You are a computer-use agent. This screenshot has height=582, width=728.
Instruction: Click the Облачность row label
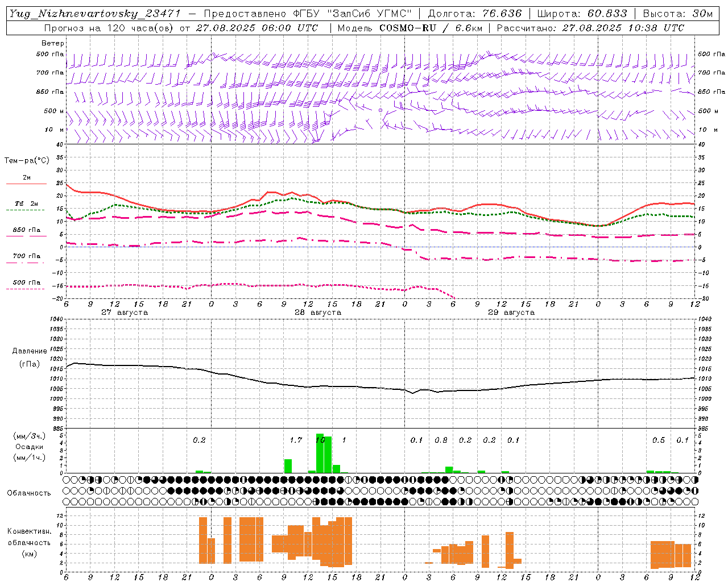tap(29, 493)
